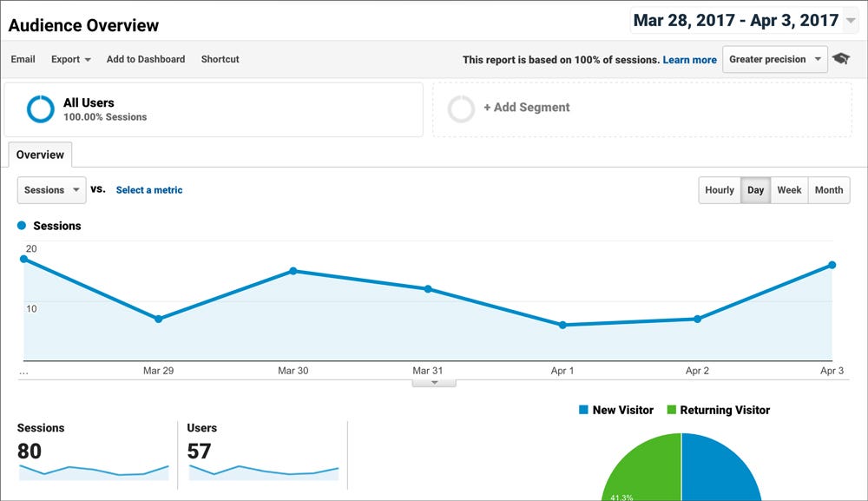Open the Export dropdown menu
This screenshot has height=501, width=868.
point(71,59)
